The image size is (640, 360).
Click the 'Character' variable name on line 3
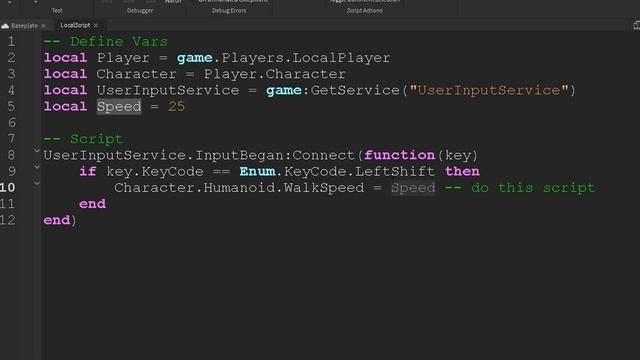(x=136, y=74)
